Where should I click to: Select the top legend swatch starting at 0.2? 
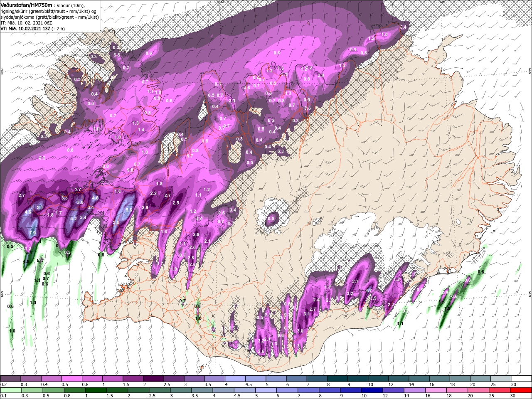coord(11,379)
